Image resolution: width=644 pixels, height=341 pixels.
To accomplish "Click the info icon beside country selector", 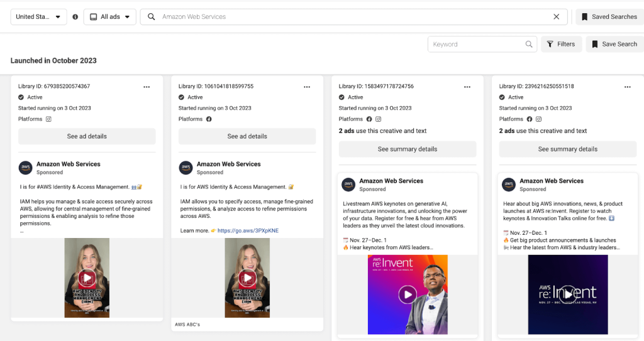I will (x=75, y=17).
